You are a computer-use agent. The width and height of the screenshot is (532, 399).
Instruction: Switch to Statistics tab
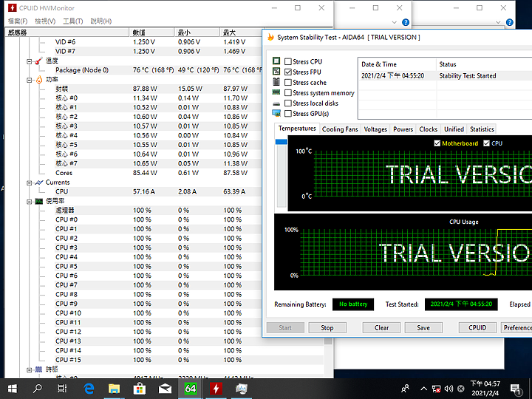482,129
